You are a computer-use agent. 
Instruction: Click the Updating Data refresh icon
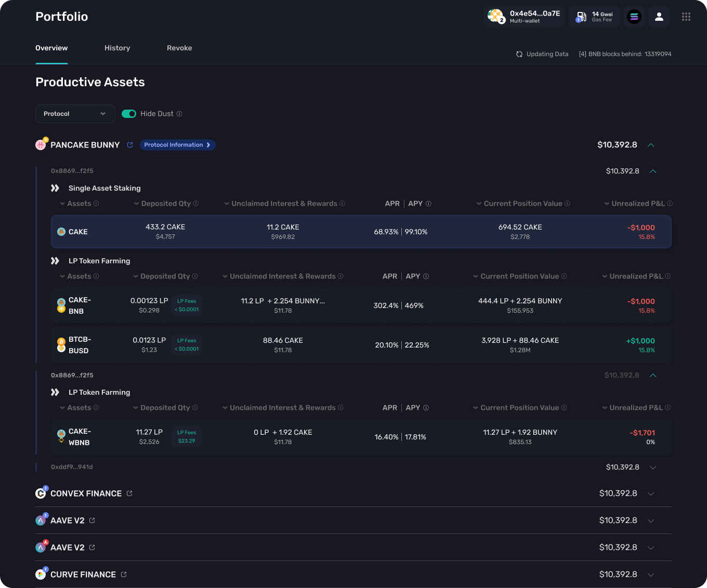click(519, 54)
